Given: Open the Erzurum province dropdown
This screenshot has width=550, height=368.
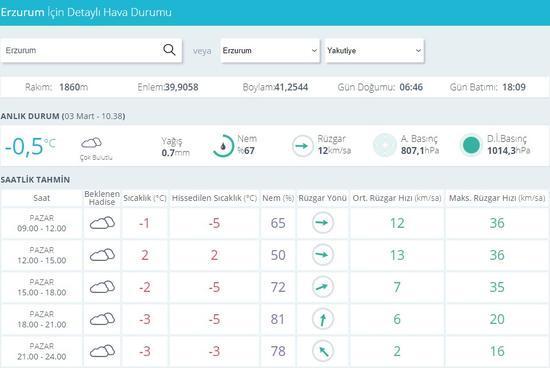Looking at the screenshot, I should click(270, 51).
